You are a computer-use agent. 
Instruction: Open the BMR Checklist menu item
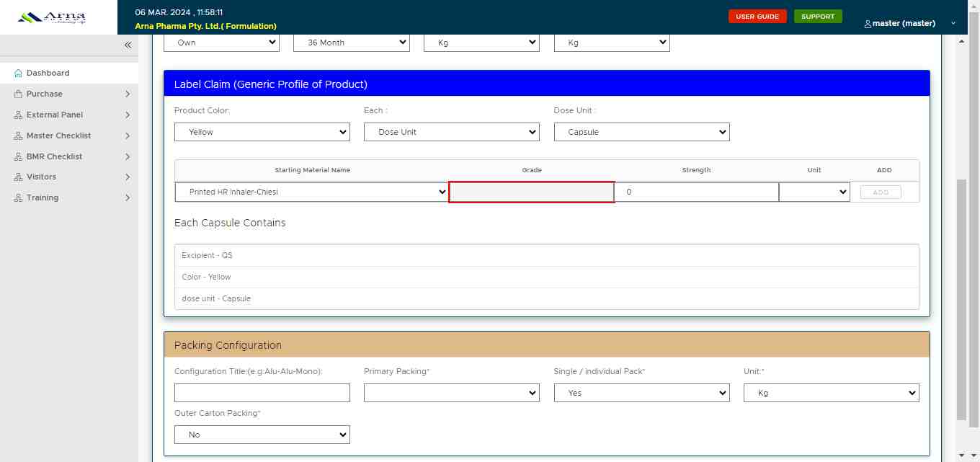54,156
